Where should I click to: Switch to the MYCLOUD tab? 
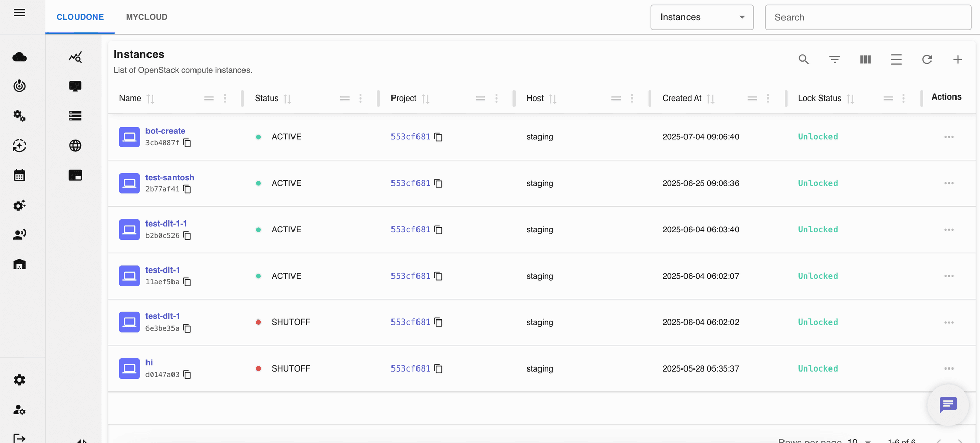pos(146,17)
